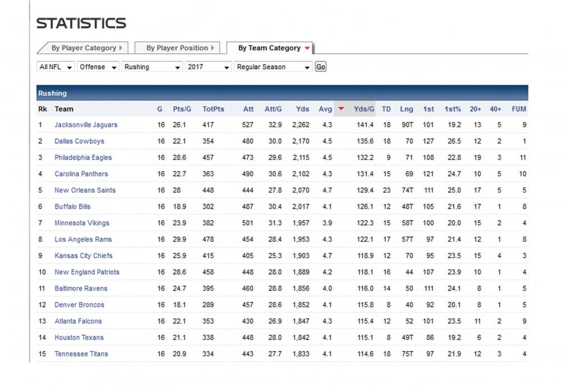Switch to By Player Category tab
The height and width of the screenshot is (392, 561).
[83, 48]
